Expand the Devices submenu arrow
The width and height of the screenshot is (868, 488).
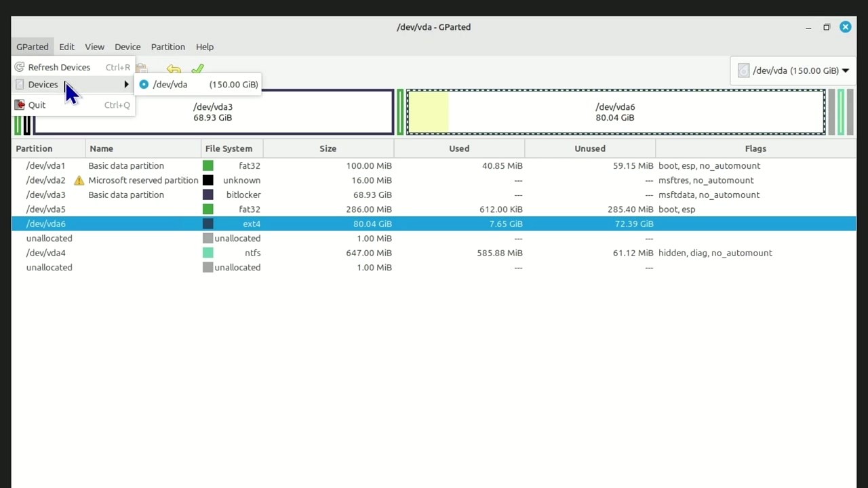(x=126, y=84)
